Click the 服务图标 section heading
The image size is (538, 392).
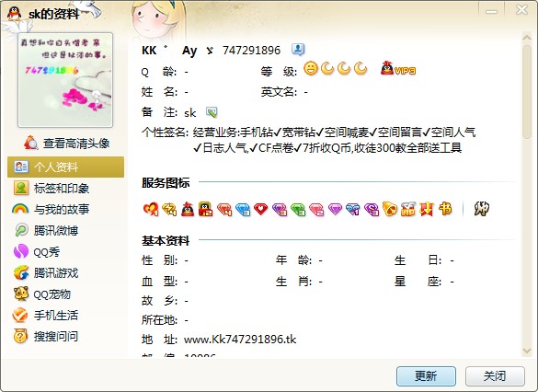click(x=166, y=182)
